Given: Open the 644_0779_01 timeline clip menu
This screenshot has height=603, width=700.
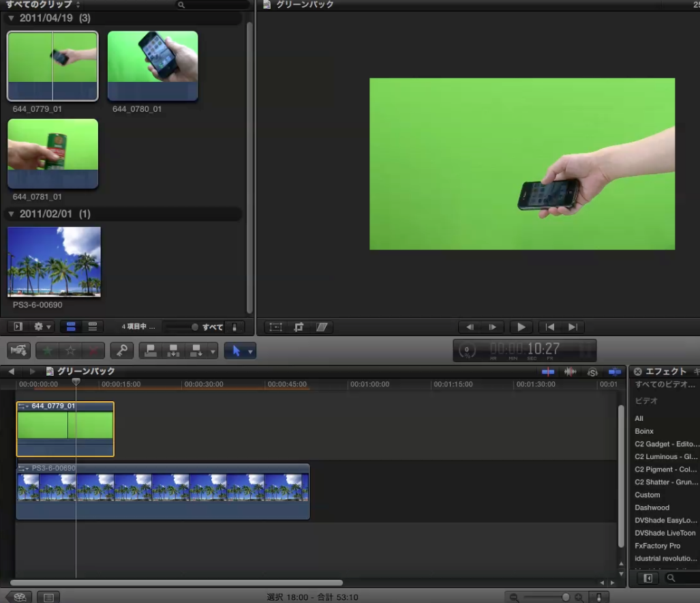Looking at the screenshot, I should (x=23, y=406).
